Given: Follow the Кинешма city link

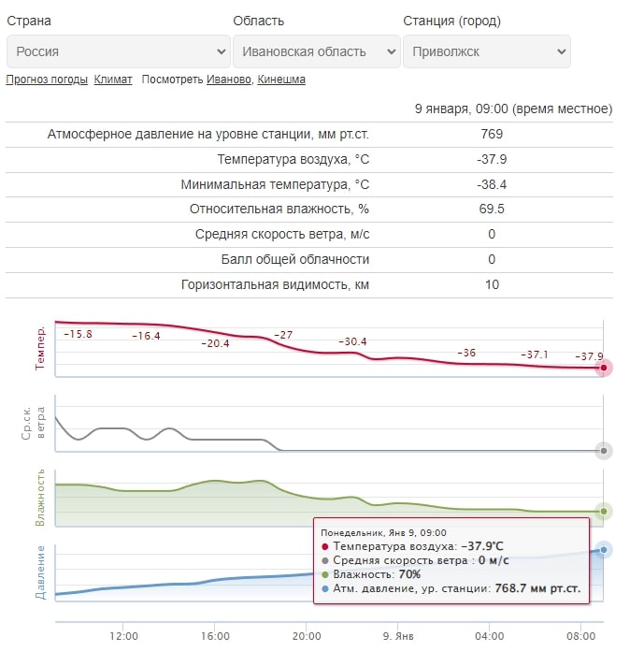Looking at the screenshot, I should pos(281,80).
